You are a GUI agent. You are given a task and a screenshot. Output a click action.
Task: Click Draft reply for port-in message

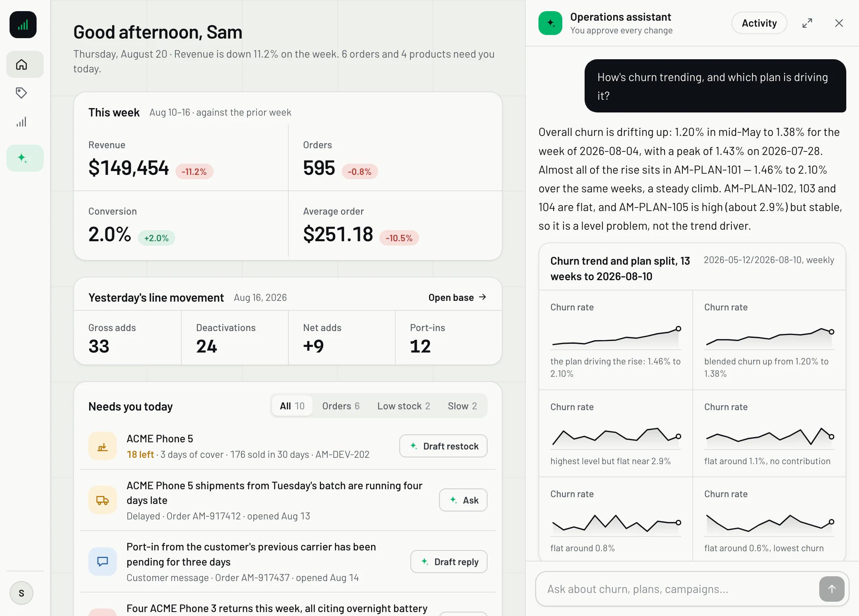coord(449,562)
